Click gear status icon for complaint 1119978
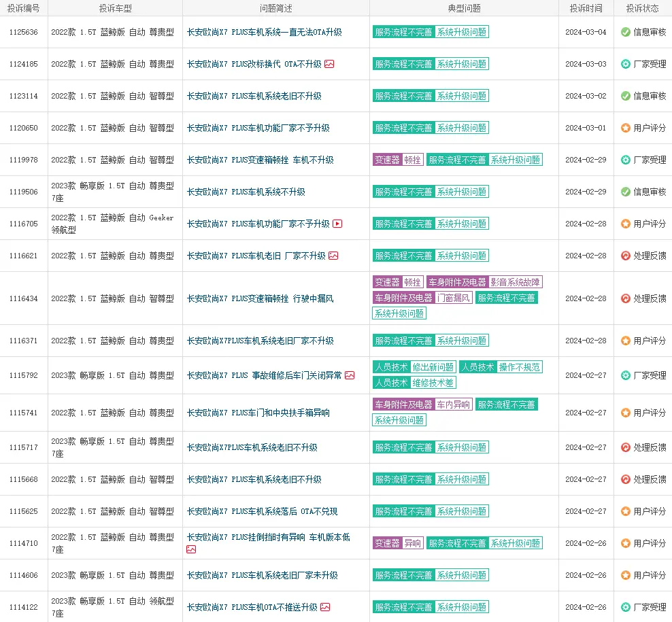Screen dimensions: 672x622 [x=626, y=160]
